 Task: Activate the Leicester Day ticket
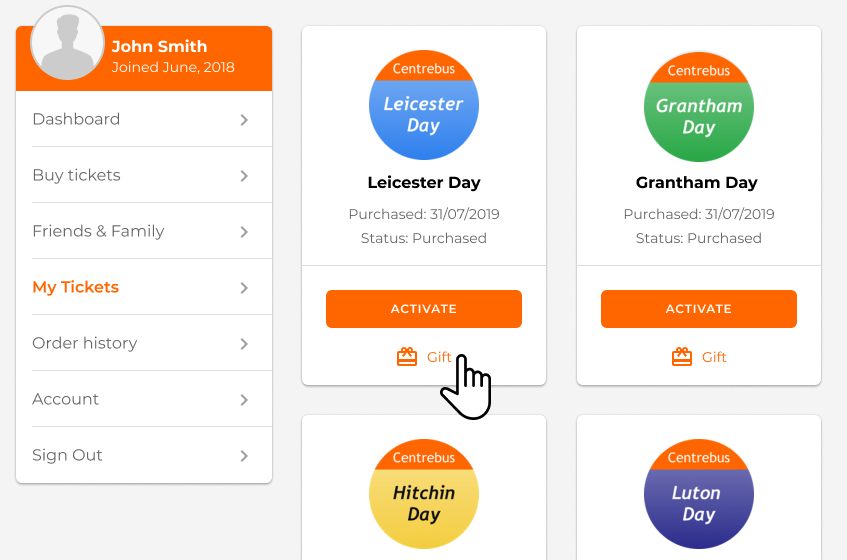424,309
